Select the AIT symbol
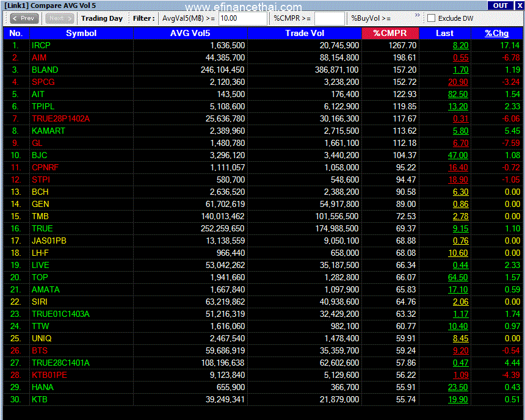The width and height of the screenshot is (525, 420). point(38,94)
